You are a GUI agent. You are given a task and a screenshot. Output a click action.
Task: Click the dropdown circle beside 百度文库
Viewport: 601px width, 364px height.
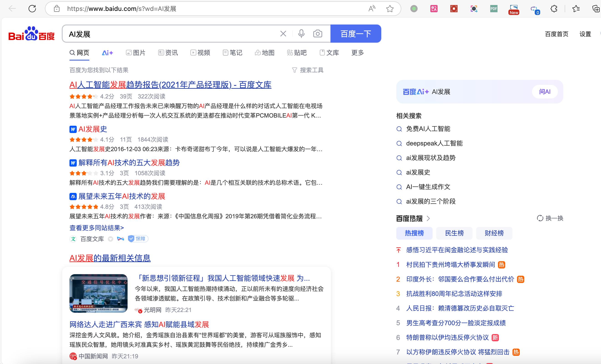[111, 239]
